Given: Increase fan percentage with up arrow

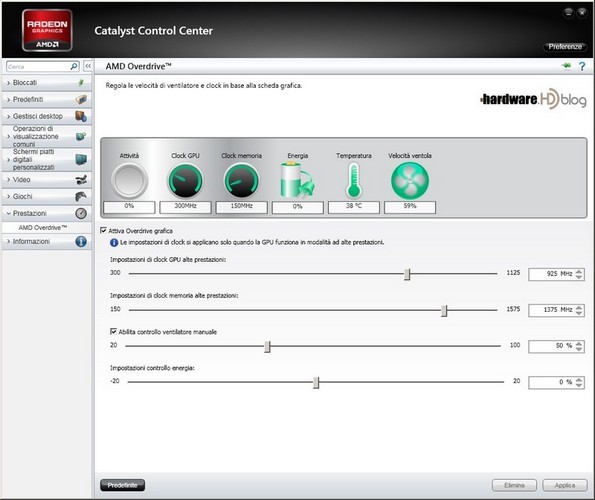Looking at the screenshot, I should point(579,343).
